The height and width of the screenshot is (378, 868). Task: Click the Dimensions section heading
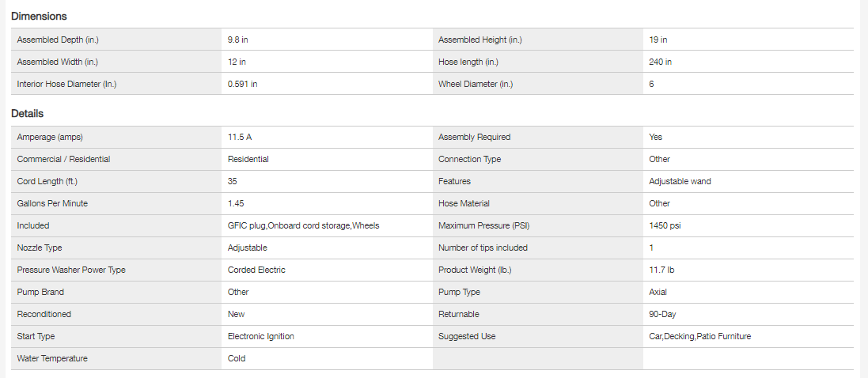pos(39,16)
